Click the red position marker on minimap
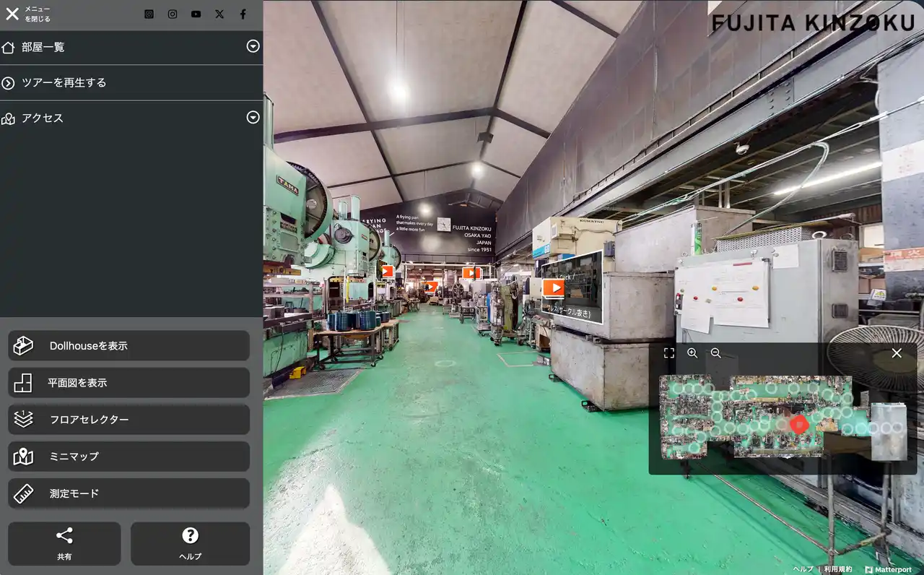924x575 pixels. click(799, 424)
